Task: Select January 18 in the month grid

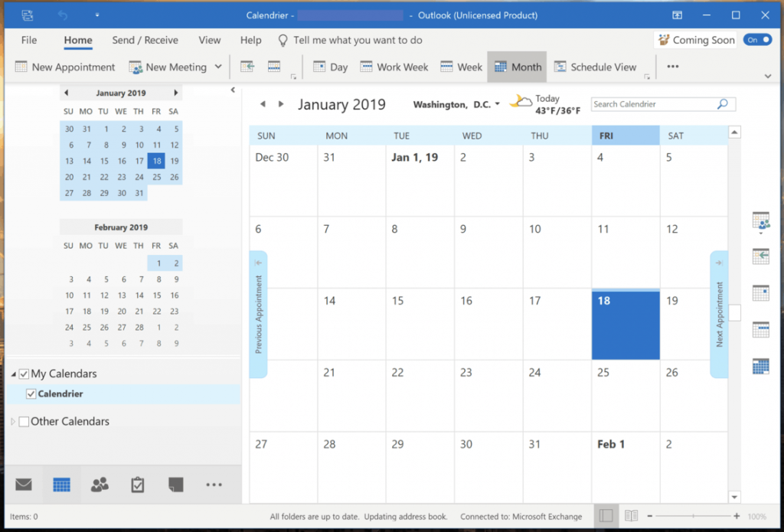Action: point(626,324)
